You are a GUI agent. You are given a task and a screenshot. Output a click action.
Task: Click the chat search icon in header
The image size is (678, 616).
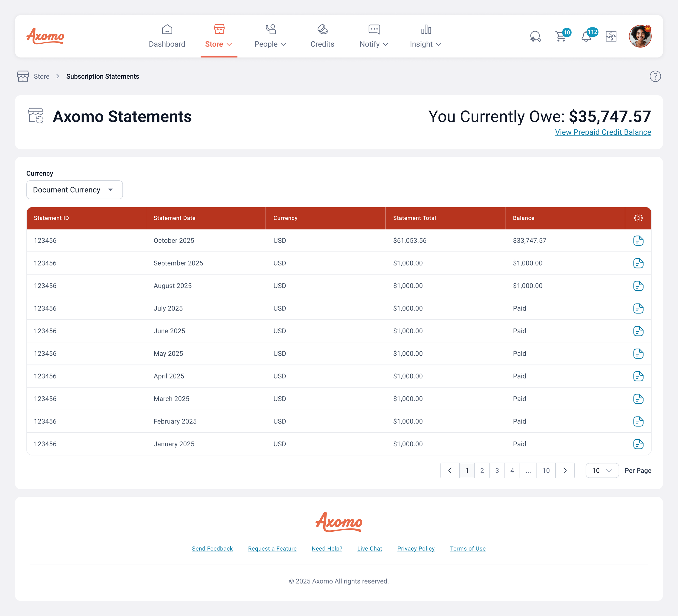click(535, 36)
